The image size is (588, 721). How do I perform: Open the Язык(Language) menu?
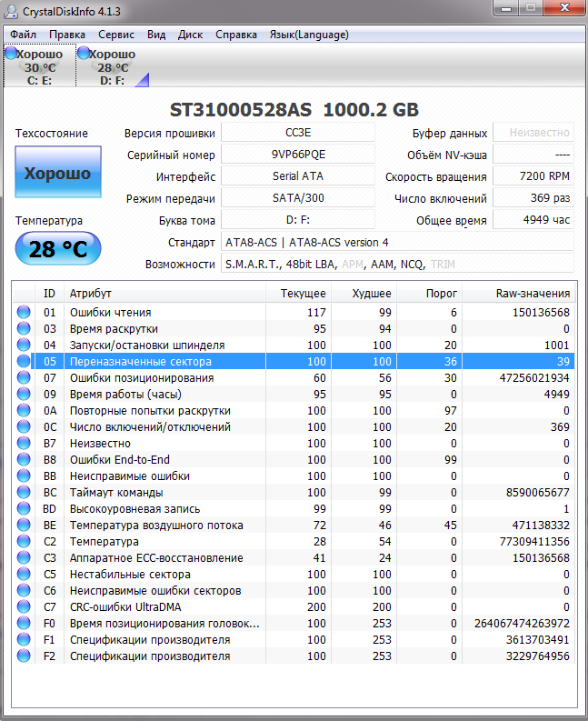309,35
